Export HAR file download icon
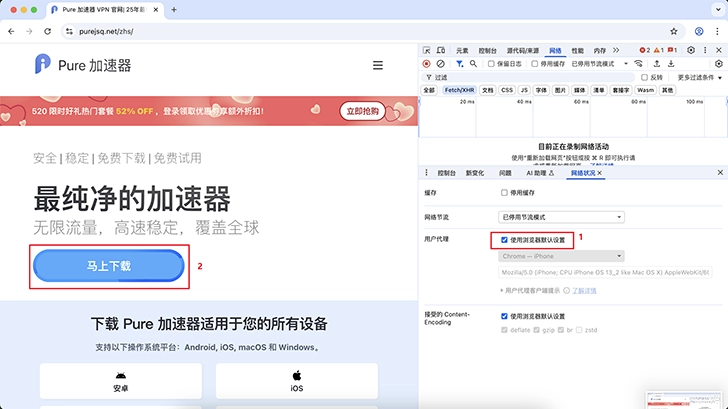The width and height of the screenshot is (728, 409). (671, 64)
